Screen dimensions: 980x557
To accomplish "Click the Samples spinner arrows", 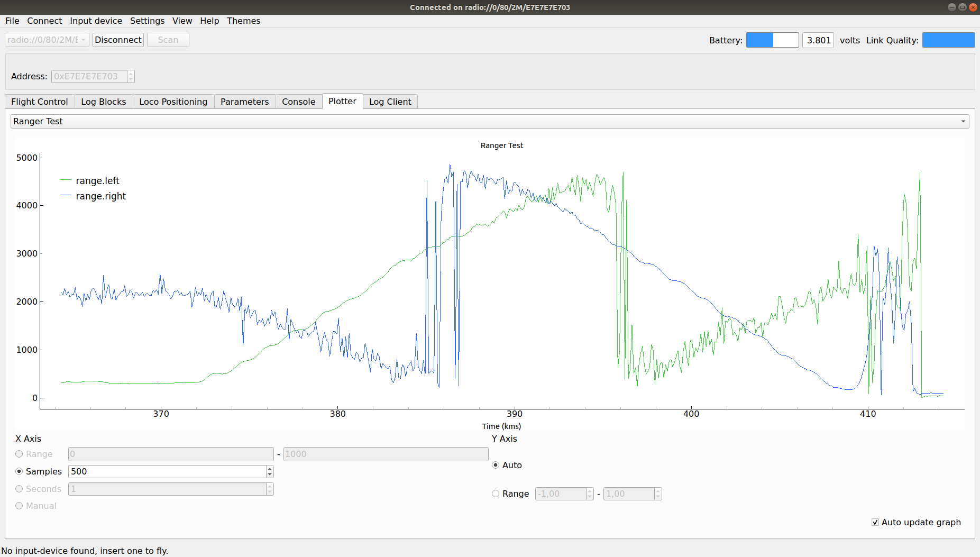I will pyautogui.click(x=270, y=471).
